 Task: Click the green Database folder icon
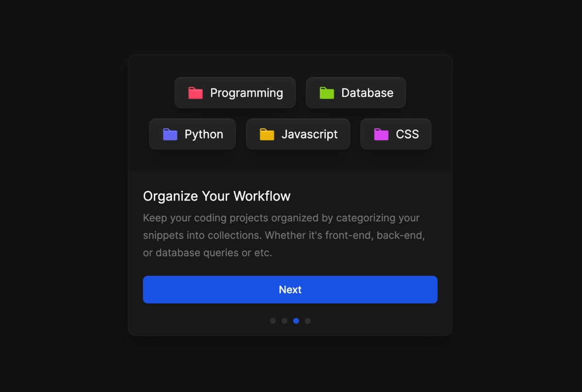(327, 93)
